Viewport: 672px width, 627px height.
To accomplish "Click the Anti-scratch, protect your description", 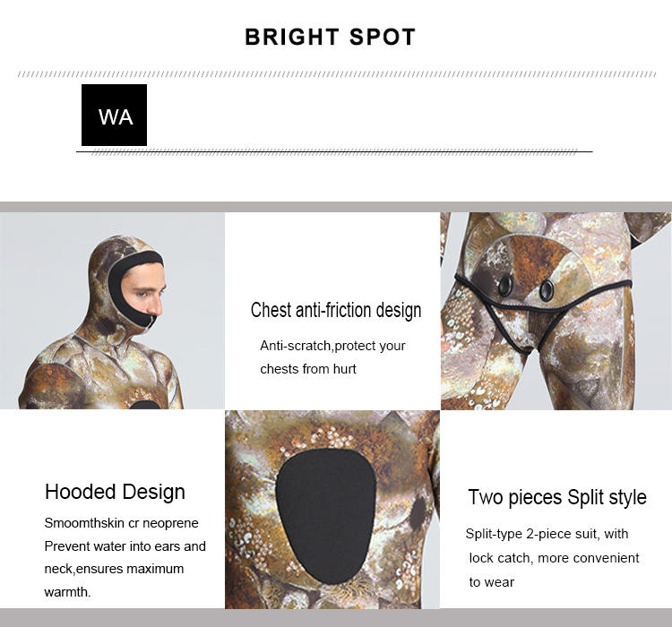I will (x=332, y=346).
